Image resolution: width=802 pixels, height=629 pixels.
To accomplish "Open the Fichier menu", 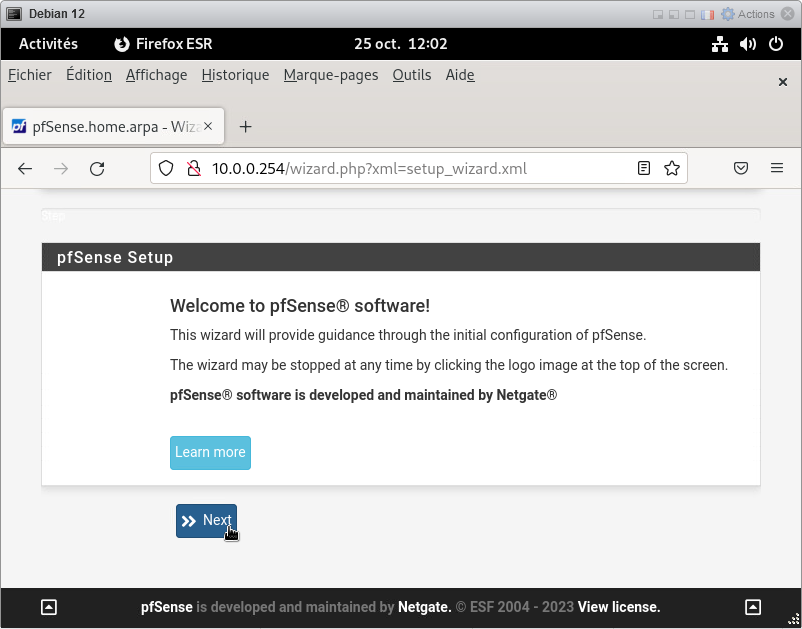I will coord(30,75).
